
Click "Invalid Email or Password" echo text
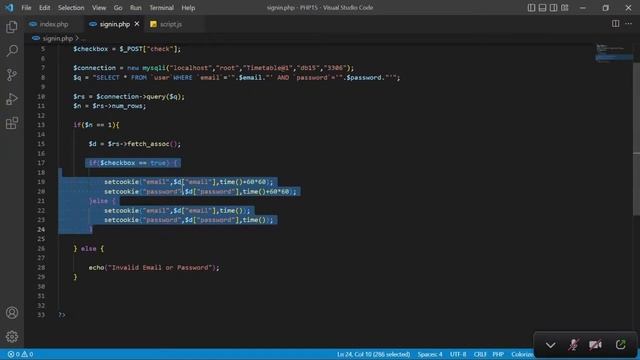point(161,268)
